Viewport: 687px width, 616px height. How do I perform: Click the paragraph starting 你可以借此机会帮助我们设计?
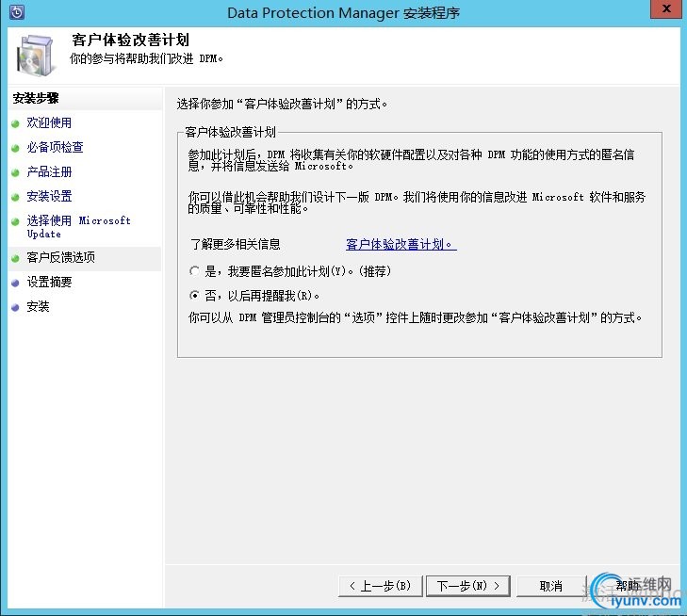(x=417, y=203)
